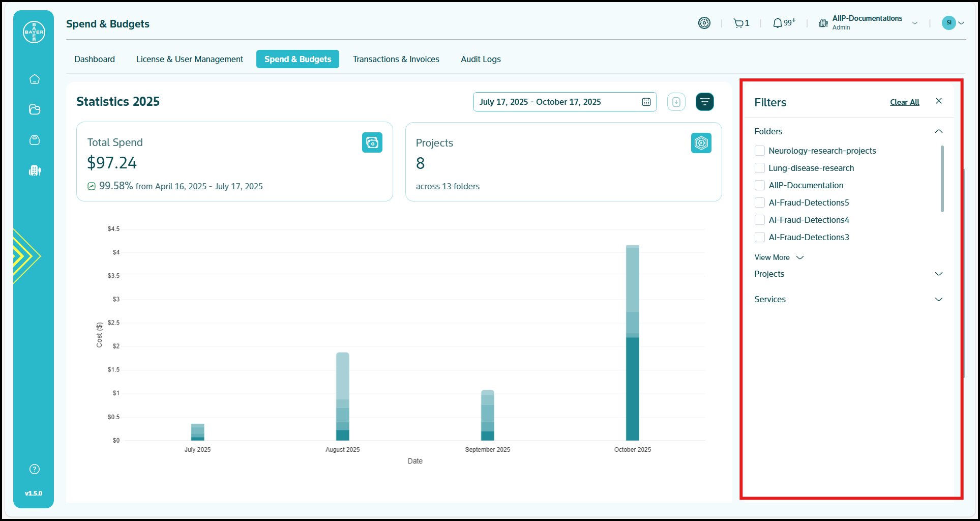Click the Clear All link

904,102
